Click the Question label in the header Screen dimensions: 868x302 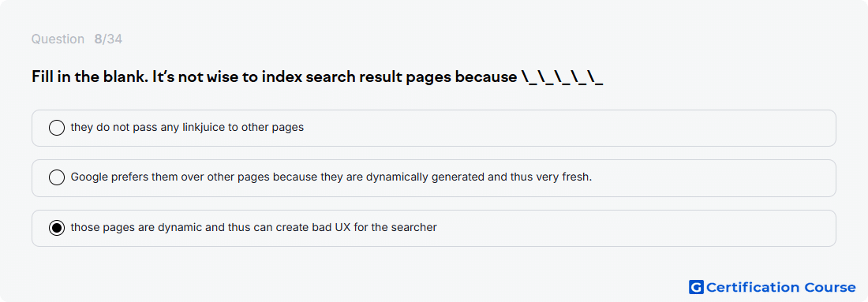pyautogui.click(x=58, y=39)
